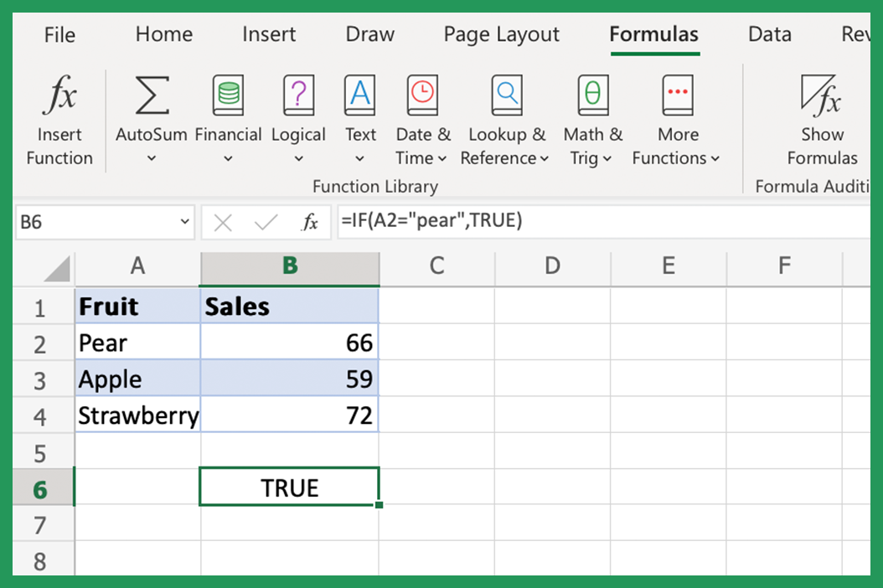The height and width of the screenshot is (588, 883).
Task: Open the Name Box dropdown arrow
Action: (x=185, y=221)
